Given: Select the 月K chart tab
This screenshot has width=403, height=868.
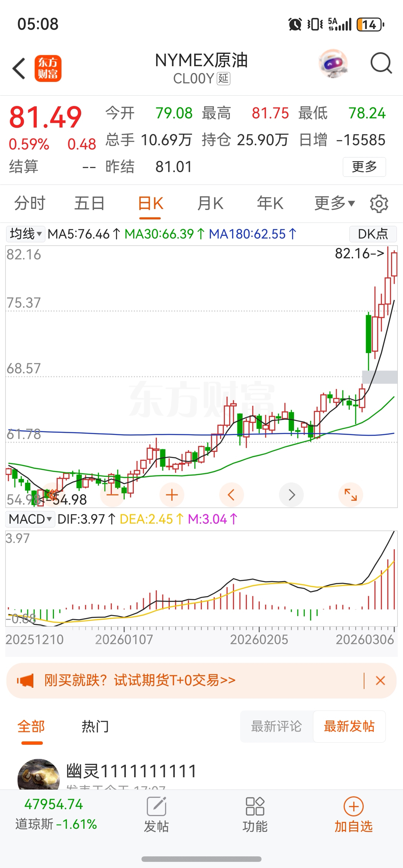Looking at the screenshot, I should click(x=210, y=203).
